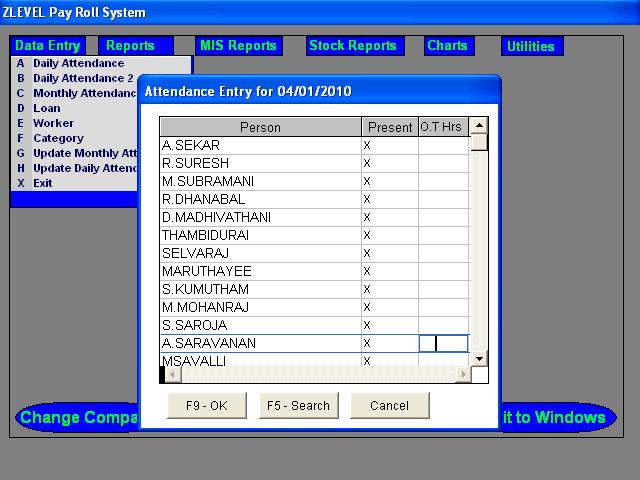Image resolution: width=640 pixels, height=480 pixels.
Task: Click the Person column header
Action: click(x=260, y=127)
